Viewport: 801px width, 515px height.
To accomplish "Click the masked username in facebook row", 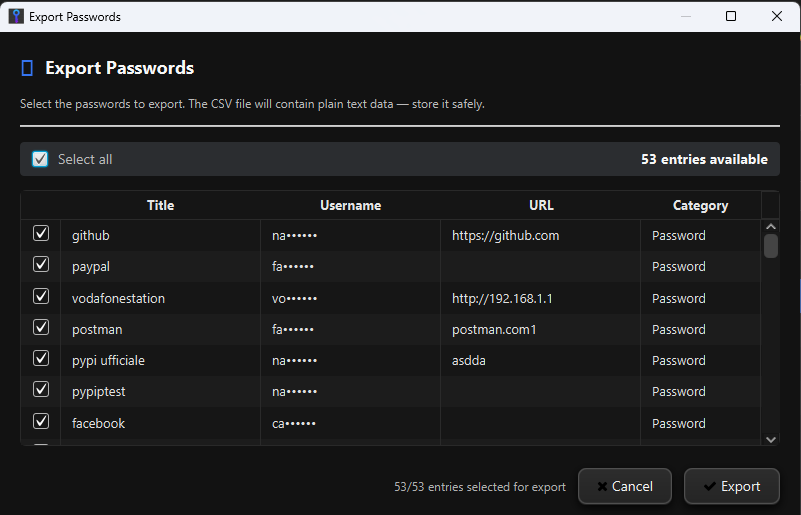I will click(x=294, y=424).
